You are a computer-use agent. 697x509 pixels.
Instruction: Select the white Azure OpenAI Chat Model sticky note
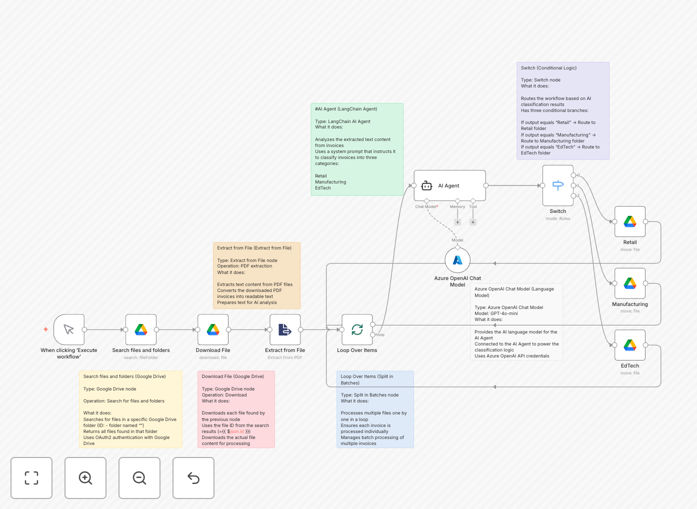click(516, 322)
